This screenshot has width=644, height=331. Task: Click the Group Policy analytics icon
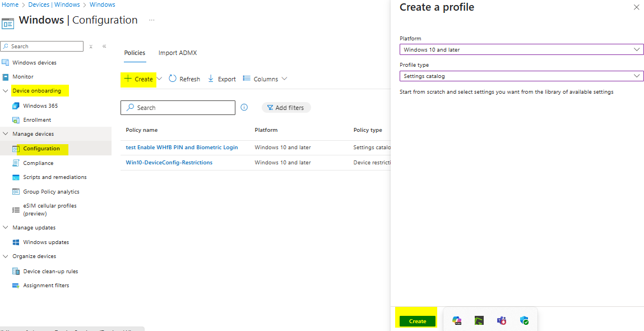(x=16, y=192)
